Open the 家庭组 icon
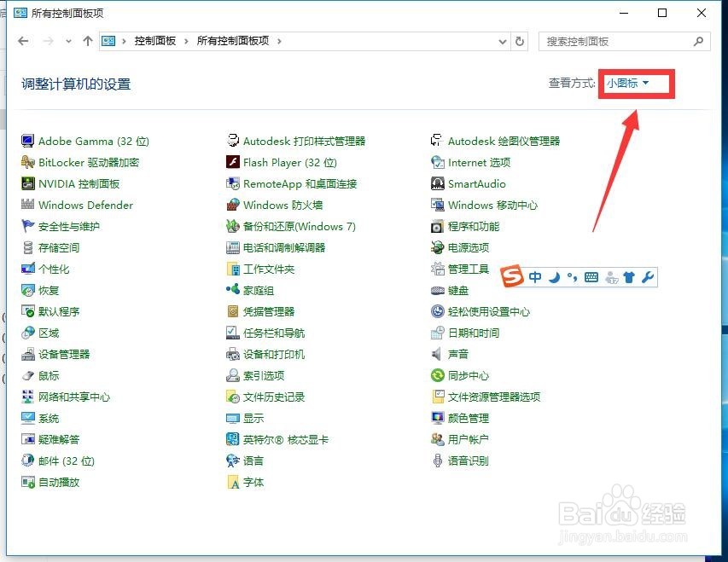Viewport: 728px width, 562px height. [233, 290]
